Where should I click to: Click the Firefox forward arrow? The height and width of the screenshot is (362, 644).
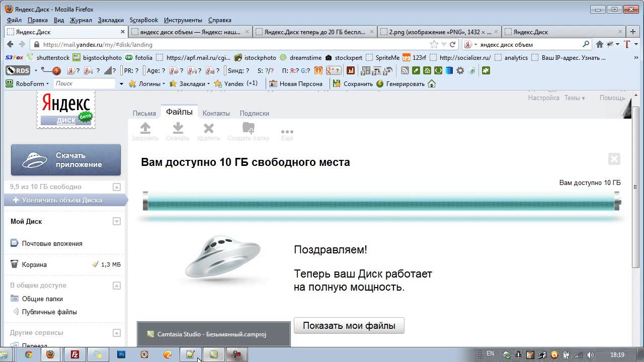tap(22, 44)
